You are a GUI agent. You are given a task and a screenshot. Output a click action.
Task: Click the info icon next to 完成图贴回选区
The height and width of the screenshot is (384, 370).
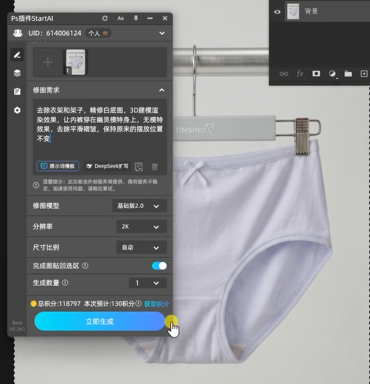point(85,266)
